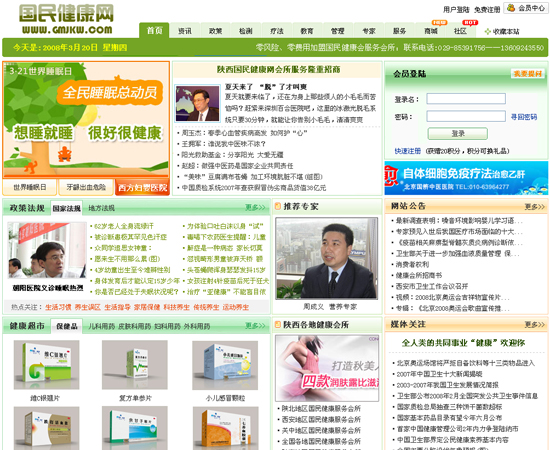The height and width of the screenshot is (450, 550).
Task: Open the 复方单参片 product image
Action: tap(135, 365)
